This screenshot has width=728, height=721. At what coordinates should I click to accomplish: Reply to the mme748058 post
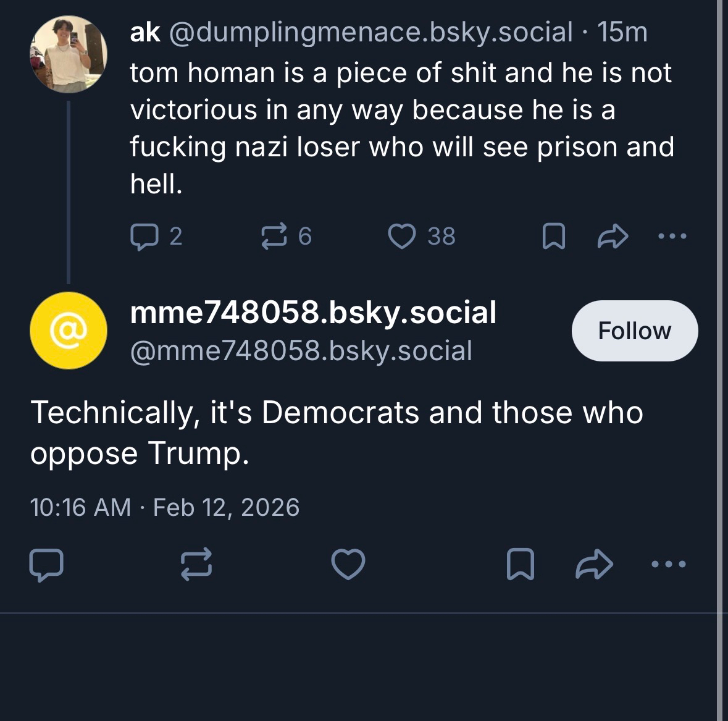tap(46, 565)
